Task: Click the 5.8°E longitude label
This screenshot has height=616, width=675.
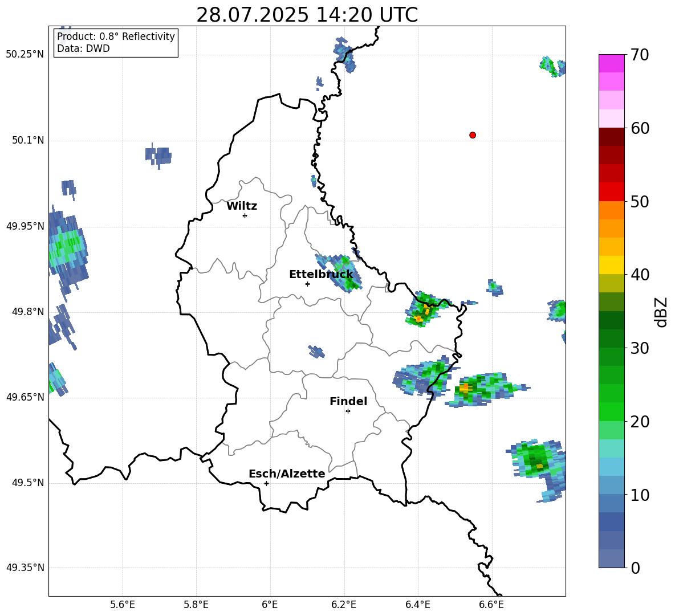Action: pos(196,605)
